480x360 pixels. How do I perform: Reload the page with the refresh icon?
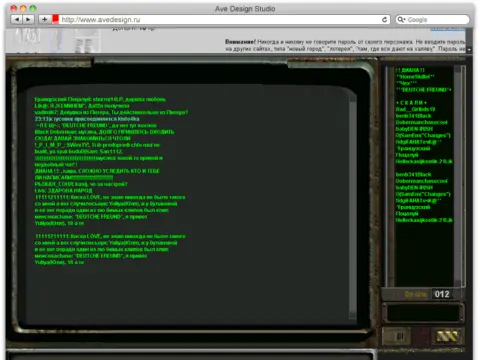click(x=384, y=20)
